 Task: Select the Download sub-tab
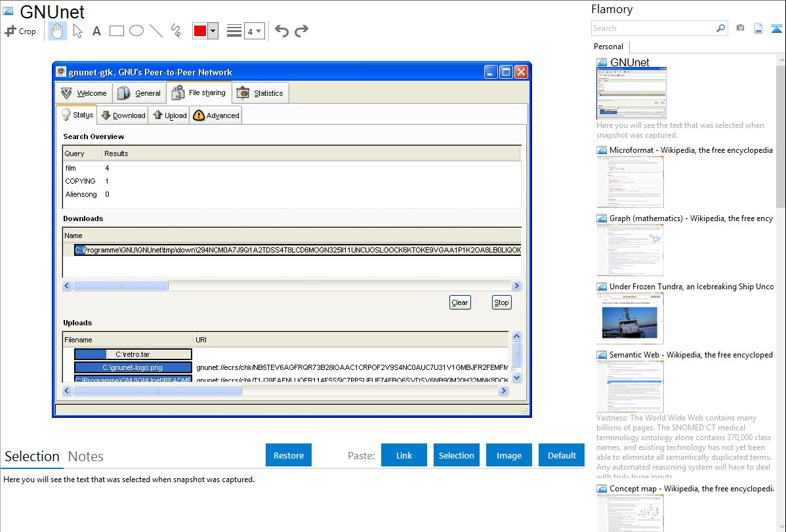123,115
